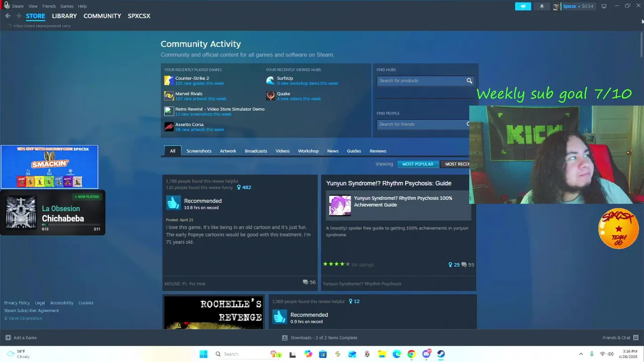This screenshot has width=644, height=362.
Task: Open the Games menu
Action: 67,6
